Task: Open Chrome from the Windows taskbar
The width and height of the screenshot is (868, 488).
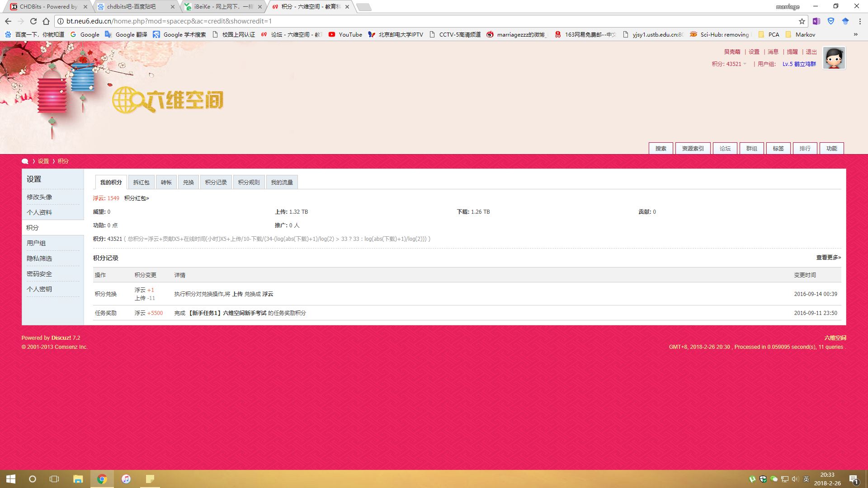Action: pos(102,479)
